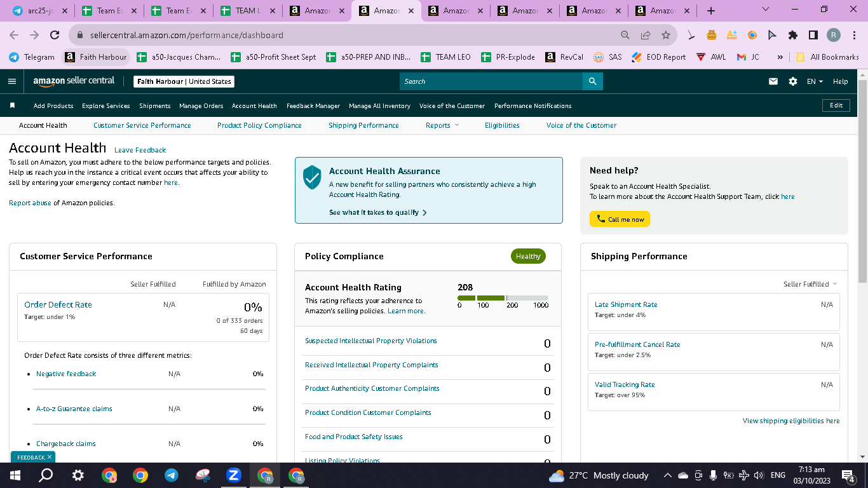Click See what it takes to qualify

[x=378, y=212]
